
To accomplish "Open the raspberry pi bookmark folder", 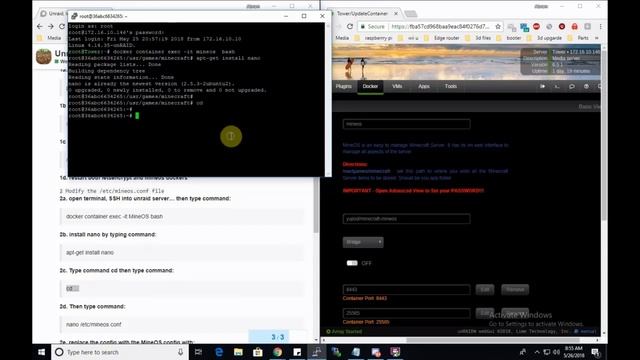I will (374, 38).
